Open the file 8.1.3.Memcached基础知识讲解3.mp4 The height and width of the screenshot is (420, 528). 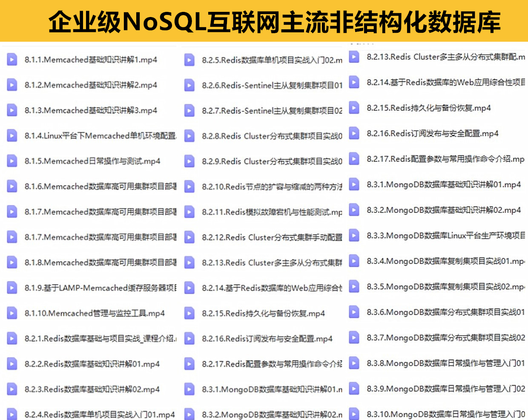point(90,111)
